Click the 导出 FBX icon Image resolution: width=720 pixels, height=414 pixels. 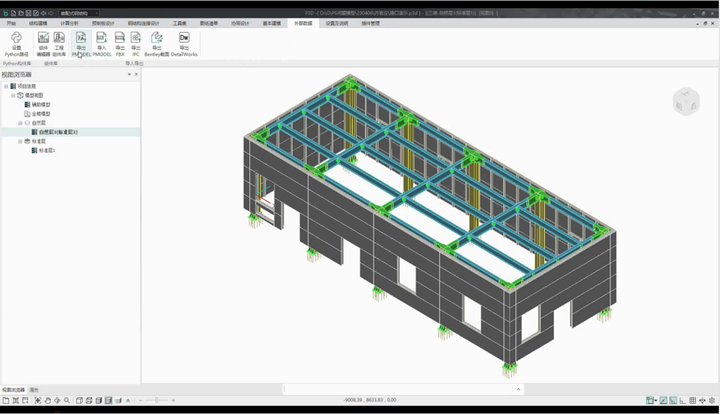pyautogui.click(x=120, y=41)
